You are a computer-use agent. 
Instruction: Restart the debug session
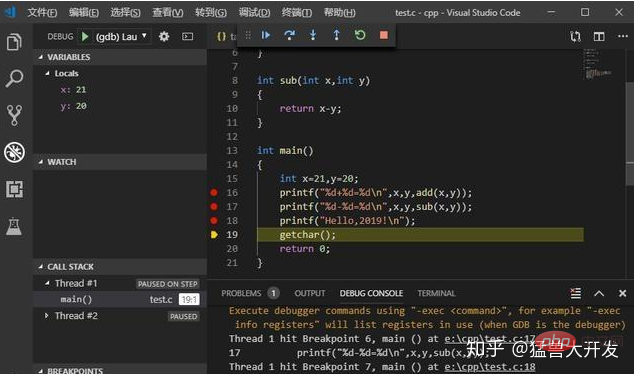click(360, 35)
